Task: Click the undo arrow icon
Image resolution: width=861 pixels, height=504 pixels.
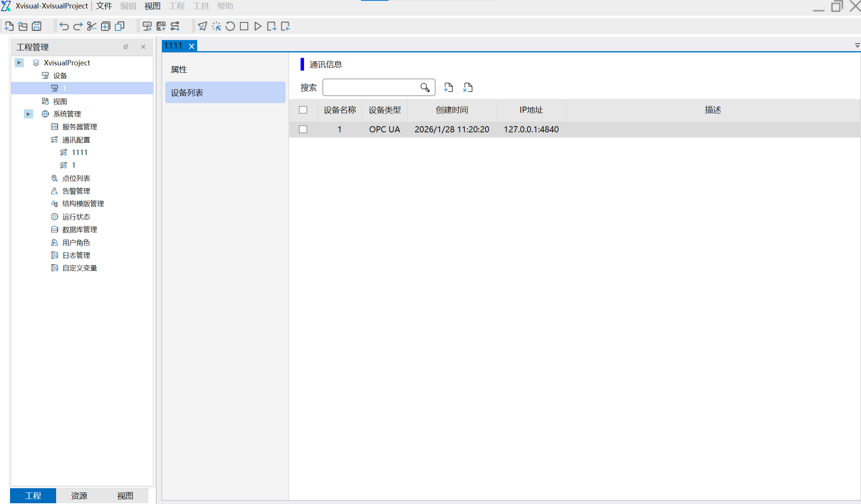Action: tap(64, 26)
